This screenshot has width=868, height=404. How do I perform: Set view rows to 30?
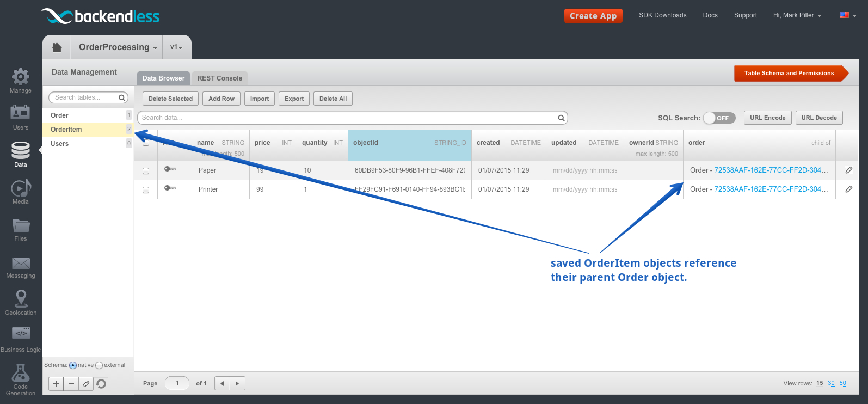831,383
